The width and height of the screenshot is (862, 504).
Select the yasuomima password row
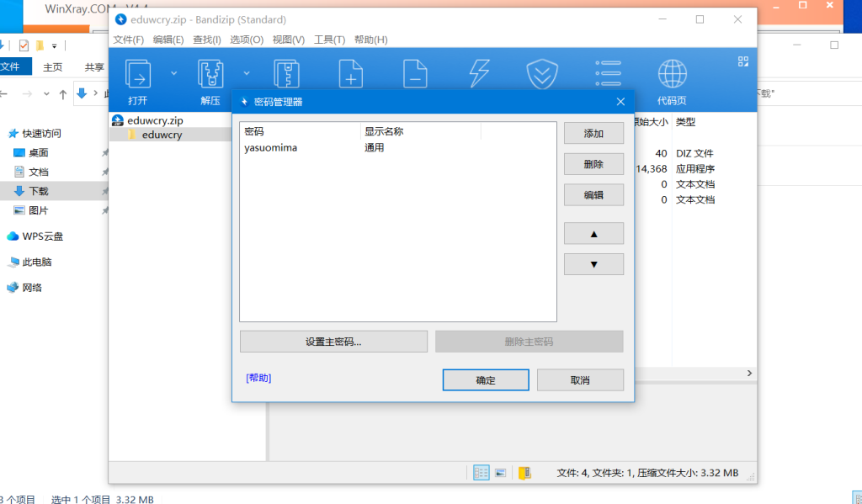398,148
